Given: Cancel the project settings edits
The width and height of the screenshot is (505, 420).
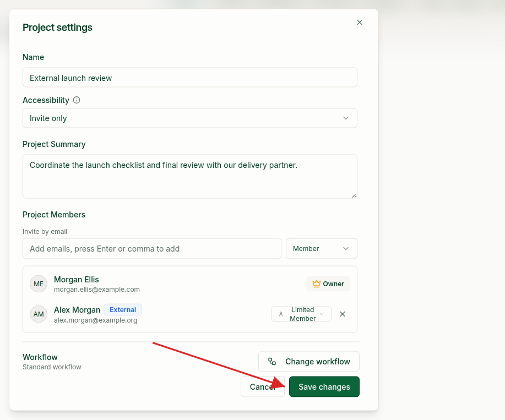Looking at the screenshot, I should [x=263, y=386].
